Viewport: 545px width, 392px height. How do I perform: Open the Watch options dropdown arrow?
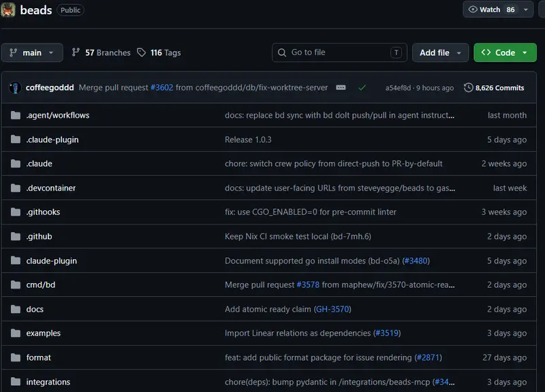click(526, 10)
